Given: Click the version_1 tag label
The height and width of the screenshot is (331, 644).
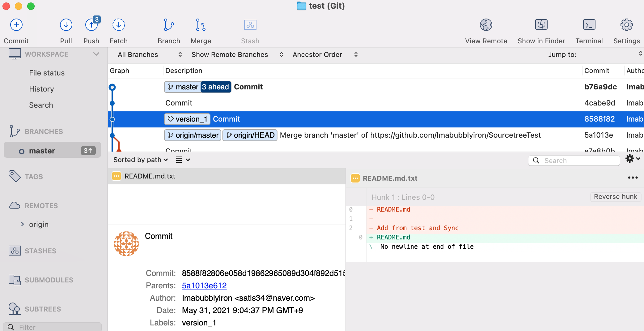Looking at the screenshot, I should (x=187, y=119).
